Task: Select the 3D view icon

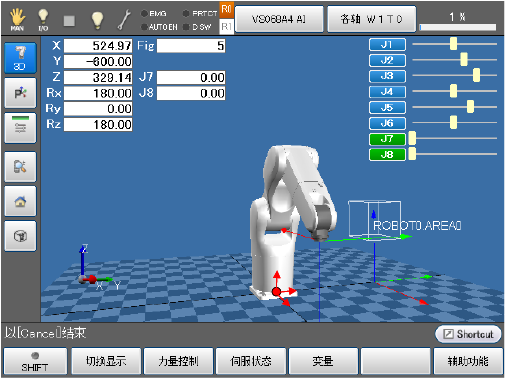Action: tap(20, 58)
